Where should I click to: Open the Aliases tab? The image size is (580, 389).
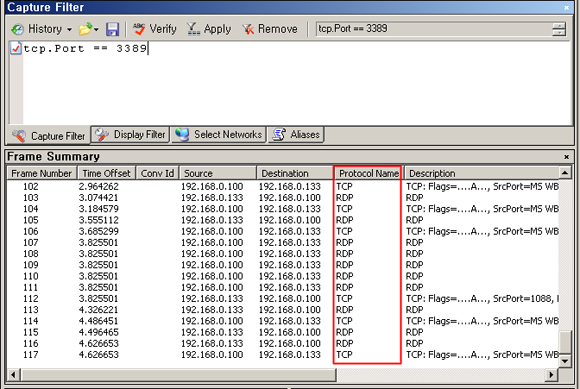[296, 134]
